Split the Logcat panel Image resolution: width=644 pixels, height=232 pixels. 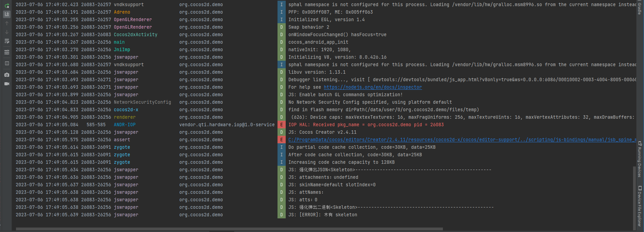tap(7, 63)
